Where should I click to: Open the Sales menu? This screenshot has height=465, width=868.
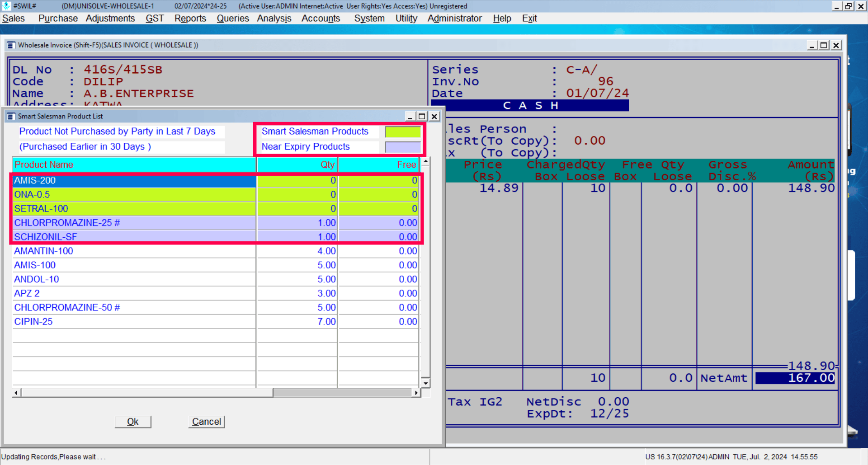(14, 19)
